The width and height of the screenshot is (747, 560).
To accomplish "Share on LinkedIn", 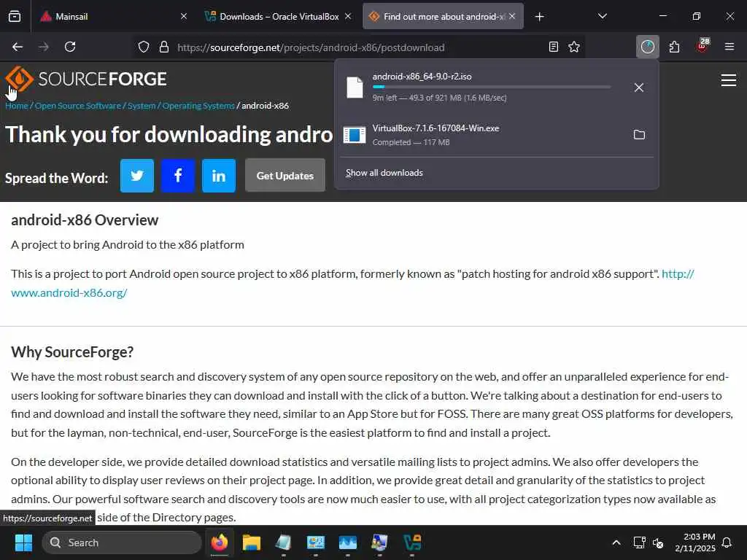I will pos(219,176).
